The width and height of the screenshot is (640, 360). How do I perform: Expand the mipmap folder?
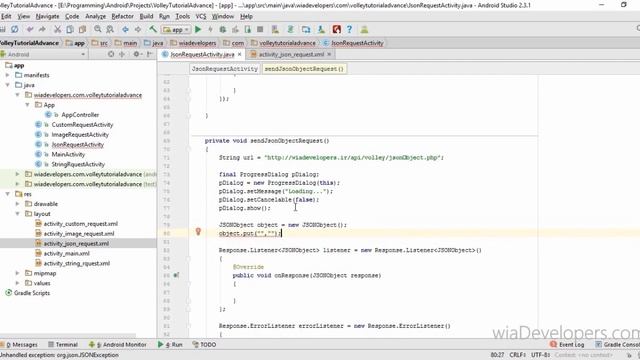18,273
